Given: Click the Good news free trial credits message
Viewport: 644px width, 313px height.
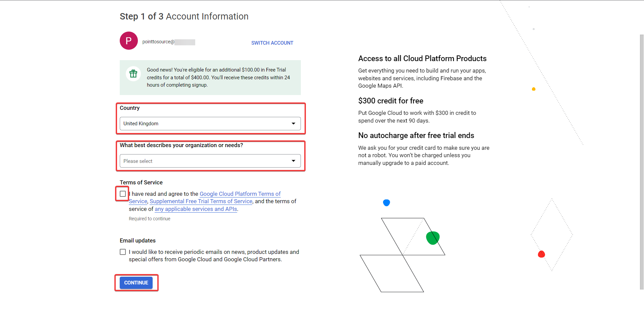Looking at the screenshot, I should pos(218,77).
